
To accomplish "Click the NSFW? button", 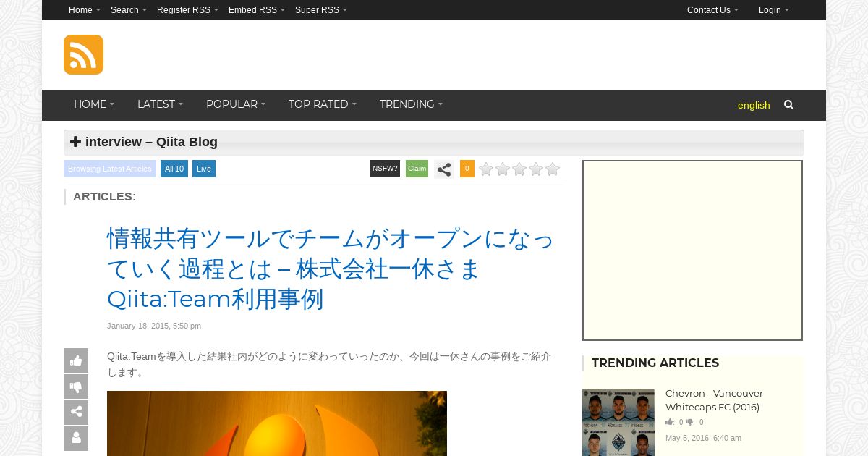I will tap(385, 169).
